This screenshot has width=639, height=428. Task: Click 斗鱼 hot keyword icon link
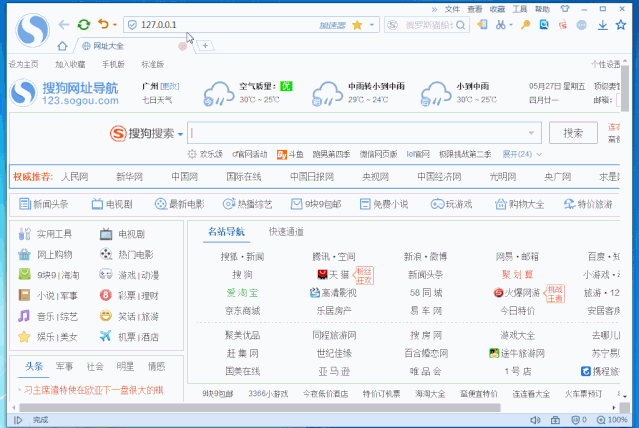click(x=290, y=154)
